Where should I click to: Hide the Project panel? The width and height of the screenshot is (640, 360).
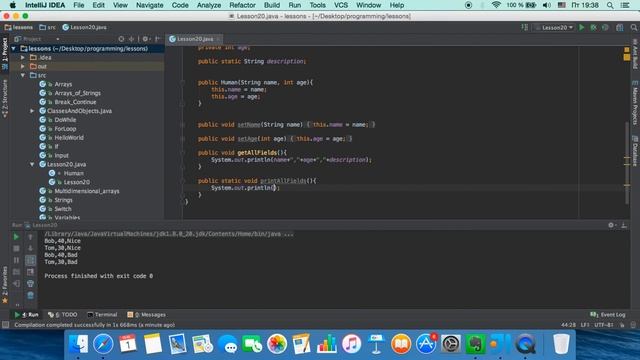[x=157, y=39]
